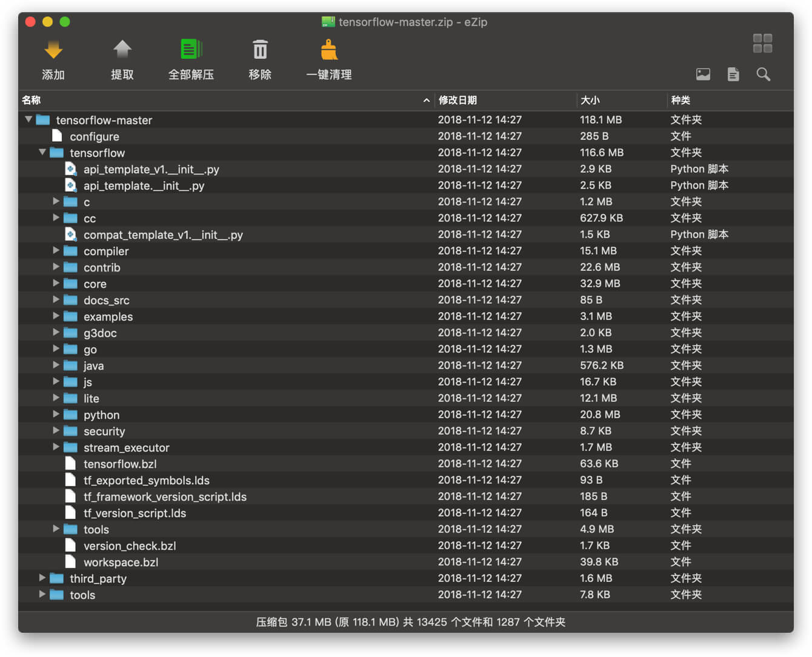Screen dimensions: 812x657
Task: Click the 285 B size value
Action: [594, 136]
